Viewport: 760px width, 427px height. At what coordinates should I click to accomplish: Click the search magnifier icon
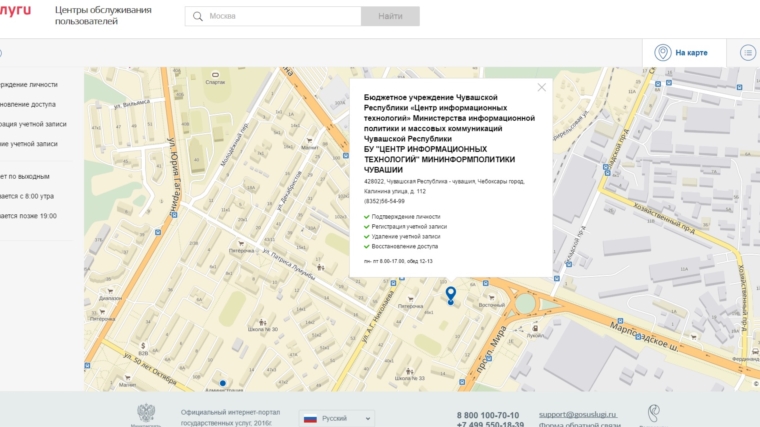click(x=198, y=16)
